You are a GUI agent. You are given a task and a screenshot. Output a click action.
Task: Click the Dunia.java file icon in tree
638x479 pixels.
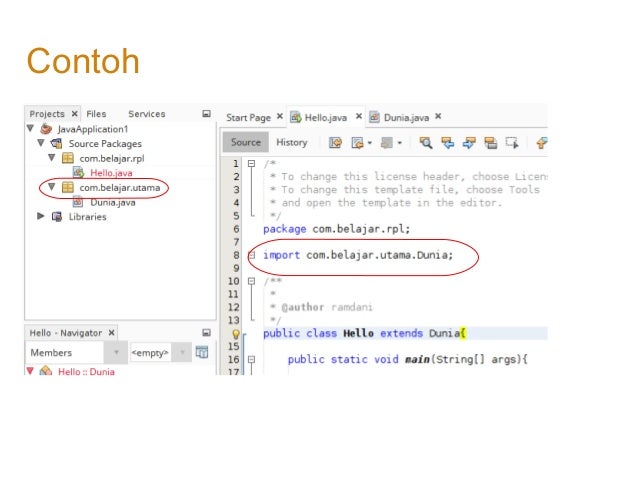click(78, 202)
